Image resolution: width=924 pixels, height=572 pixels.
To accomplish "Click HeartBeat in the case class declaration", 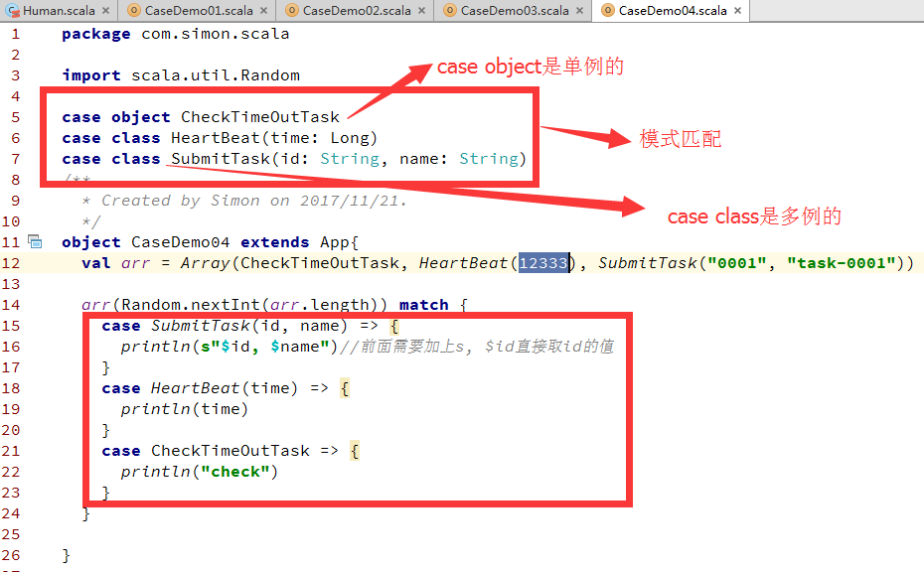I will [215, 138].
